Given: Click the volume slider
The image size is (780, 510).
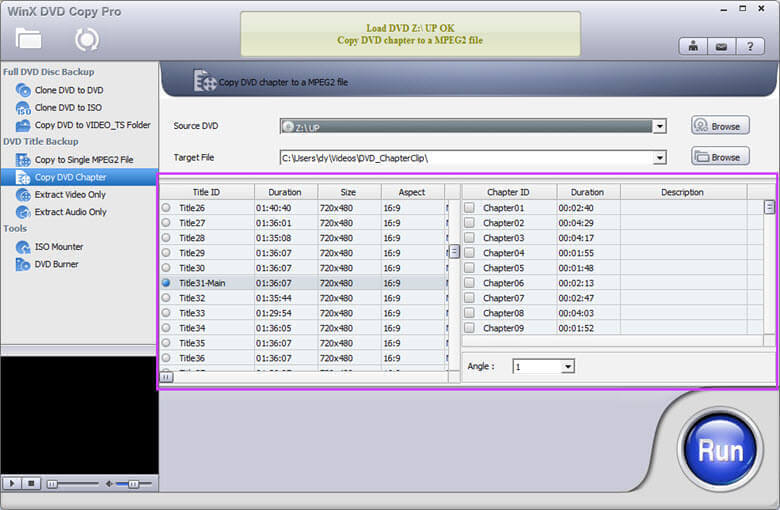Looking at the screenshot, I should [x=133, y=484].
